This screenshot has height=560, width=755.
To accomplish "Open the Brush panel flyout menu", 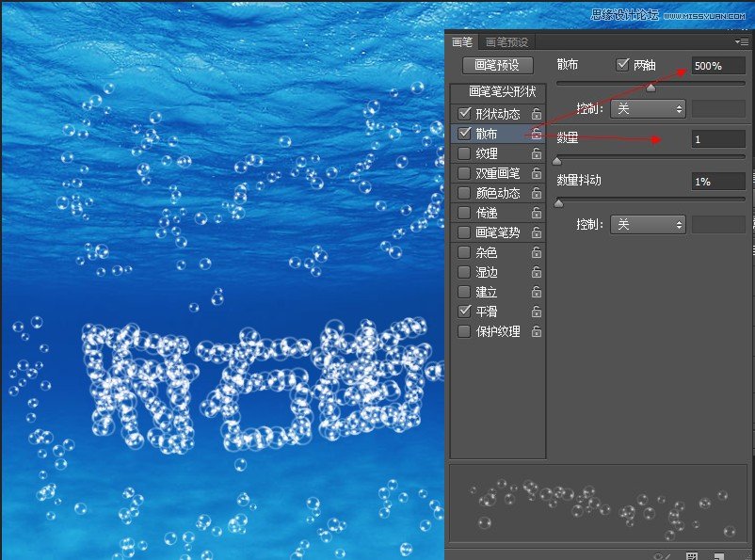I will point(743,40).
